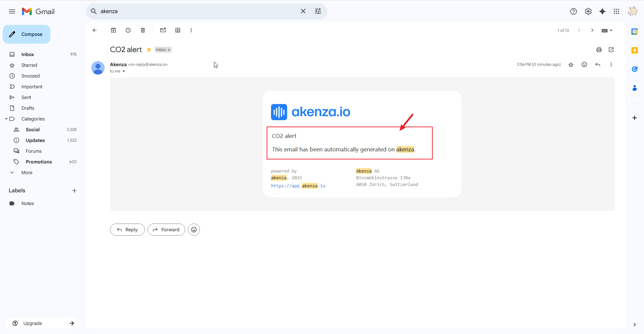Expand the 'to me' recipient details
The width and height of the screenshot is (644, 334).
124,71
